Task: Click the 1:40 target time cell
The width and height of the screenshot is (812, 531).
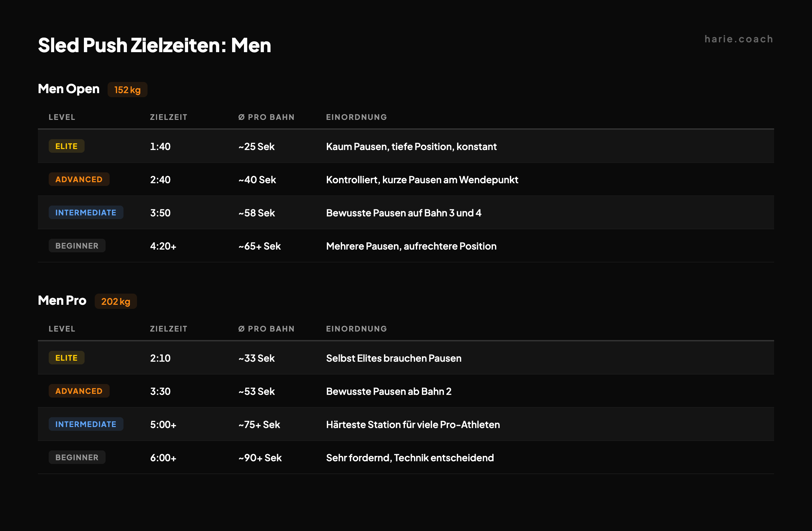Action: pyautogui.click(x=160, y=147)
